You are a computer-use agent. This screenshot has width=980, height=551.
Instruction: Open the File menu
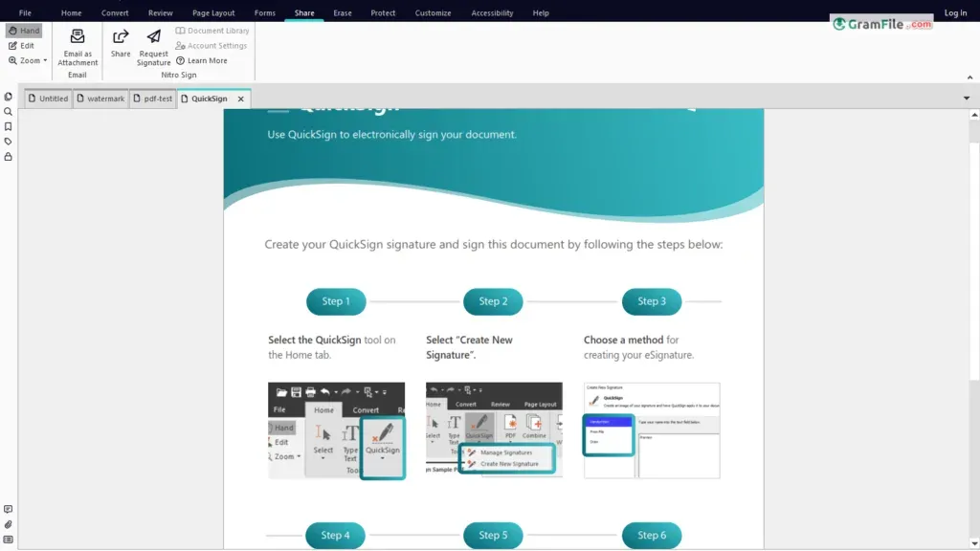tap(25, 12)
